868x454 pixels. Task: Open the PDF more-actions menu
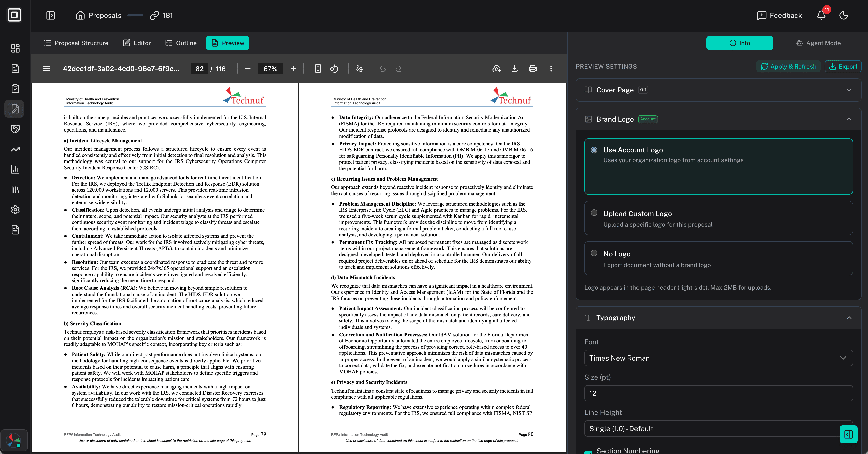[551, 69]
